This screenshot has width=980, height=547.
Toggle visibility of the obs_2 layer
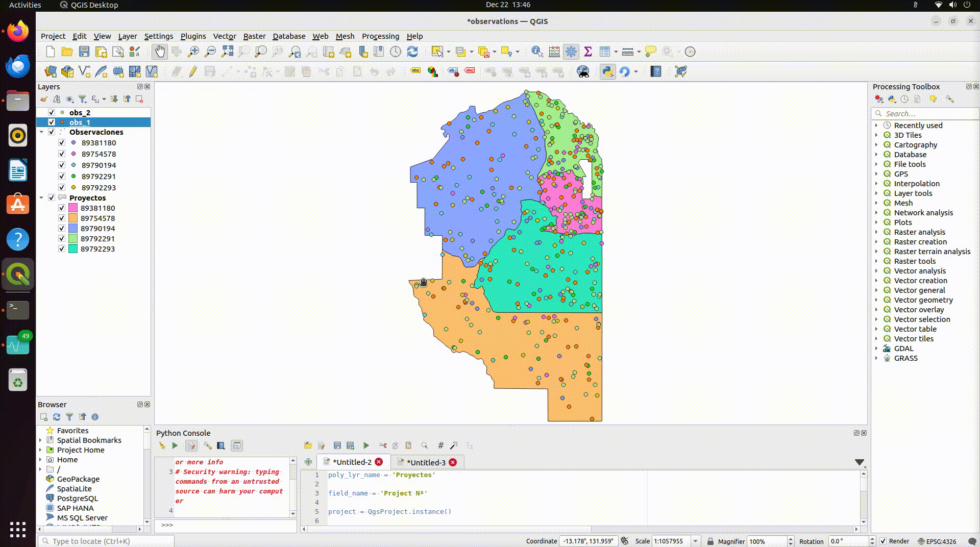pyautogui.click(x=52, y=112)
